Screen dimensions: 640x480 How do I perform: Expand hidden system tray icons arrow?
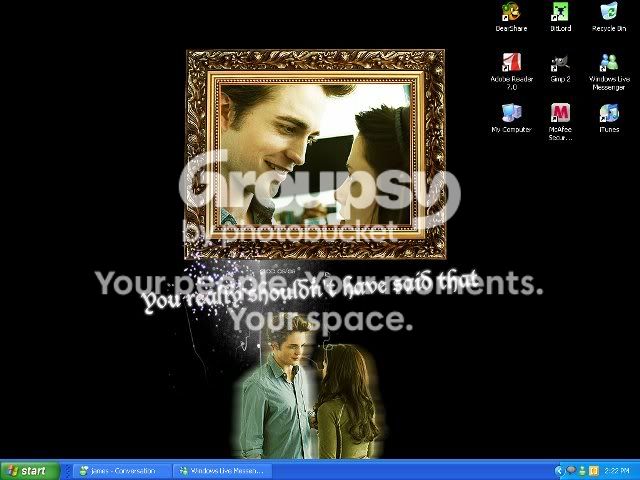(x=559, y=471)
